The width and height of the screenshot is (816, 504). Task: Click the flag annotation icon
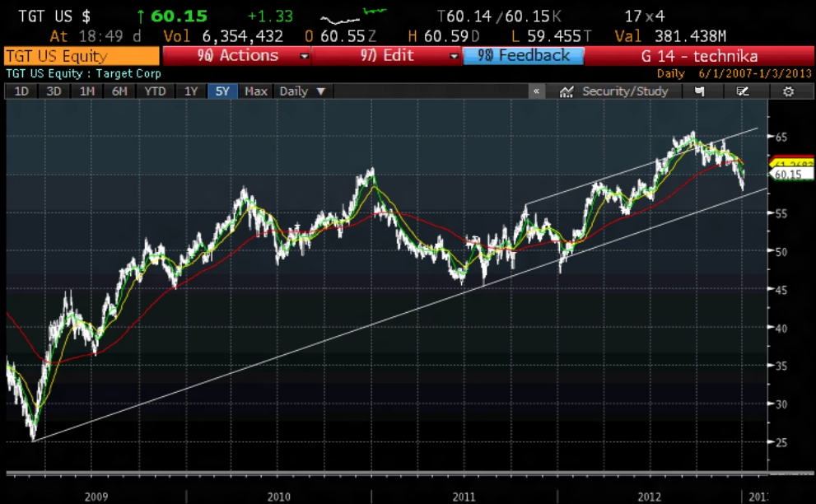pos(699,91)
